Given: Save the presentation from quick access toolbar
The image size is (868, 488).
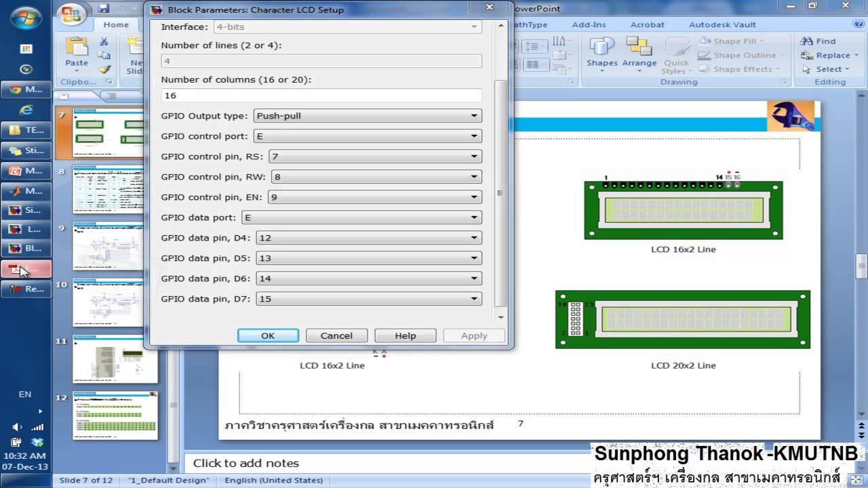Looking at the screenshot, I should pos(104,8).
